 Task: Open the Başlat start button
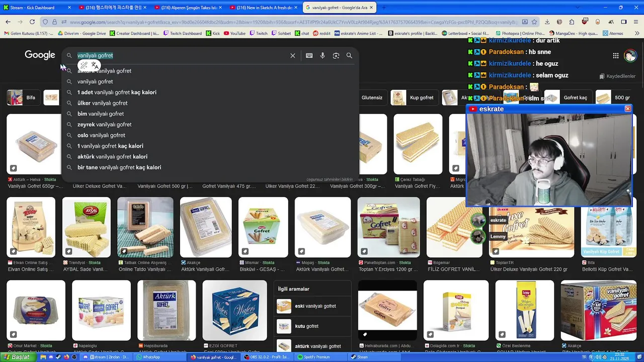pyautogui.click(x=17, y=357)
